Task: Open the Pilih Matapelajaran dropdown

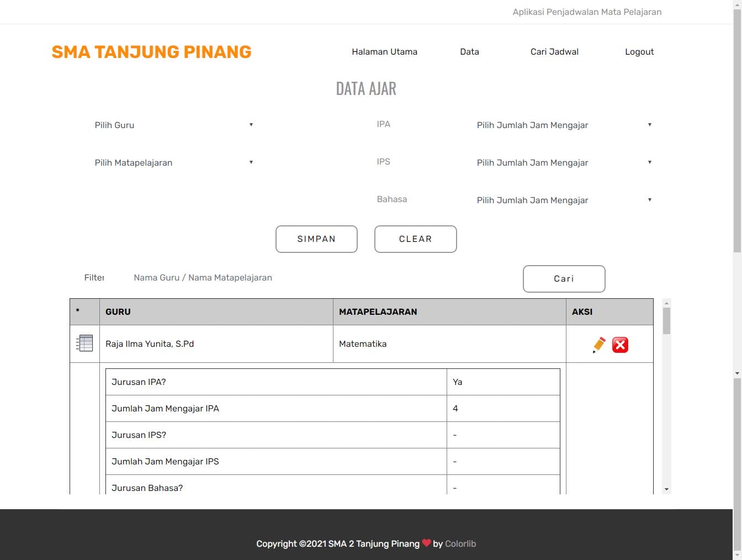Action: [173, 162]
